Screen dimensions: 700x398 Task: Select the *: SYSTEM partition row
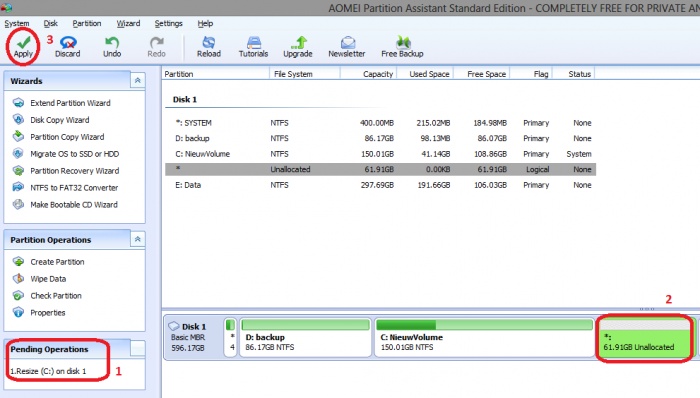(x=380, y=123)
